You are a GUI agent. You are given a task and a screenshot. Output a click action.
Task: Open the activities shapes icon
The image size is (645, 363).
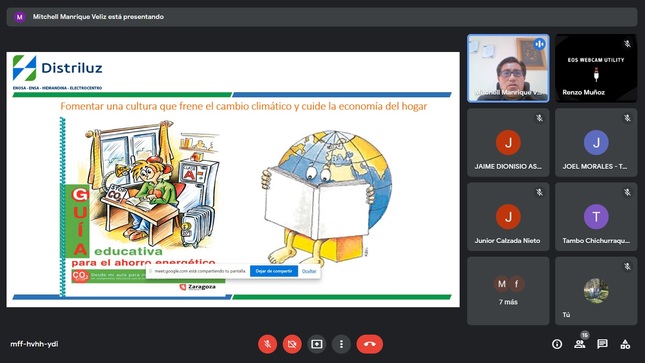(625, 344)
